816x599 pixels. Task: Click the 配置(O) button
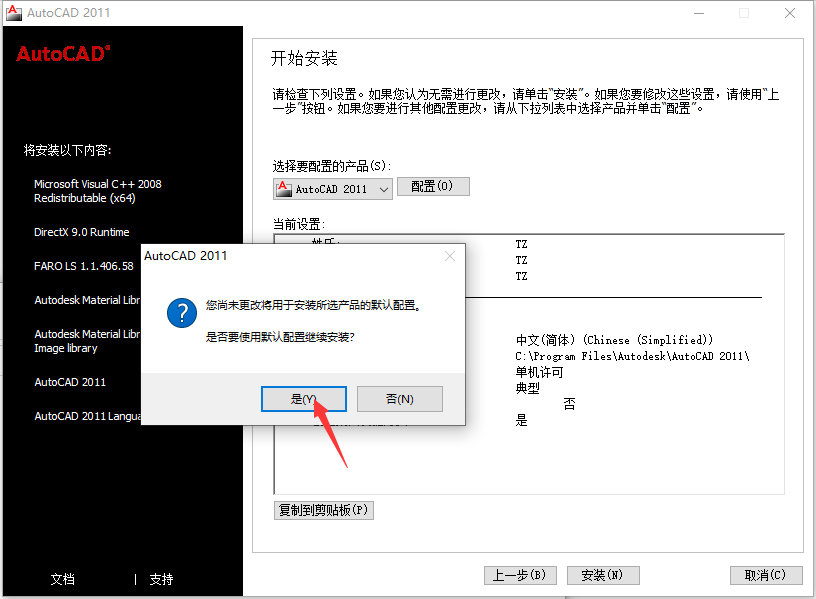[x=433, y=186]
